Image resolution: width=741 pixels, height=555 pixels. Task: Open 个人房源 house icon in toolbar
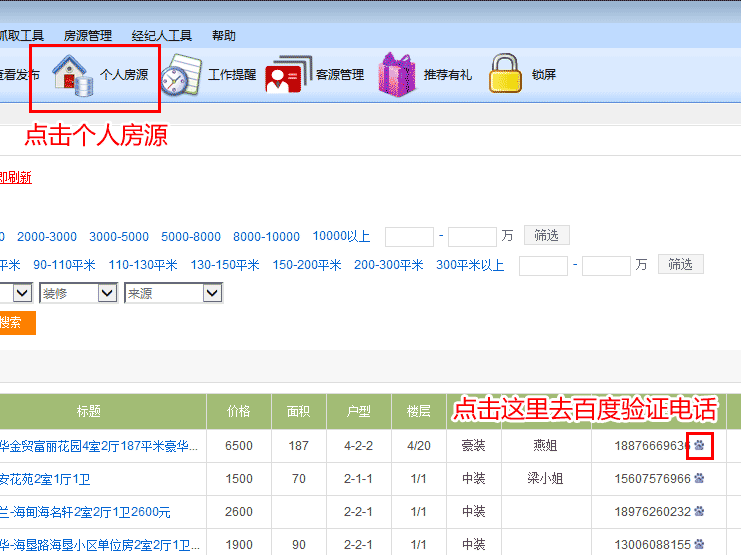(70, 74)
